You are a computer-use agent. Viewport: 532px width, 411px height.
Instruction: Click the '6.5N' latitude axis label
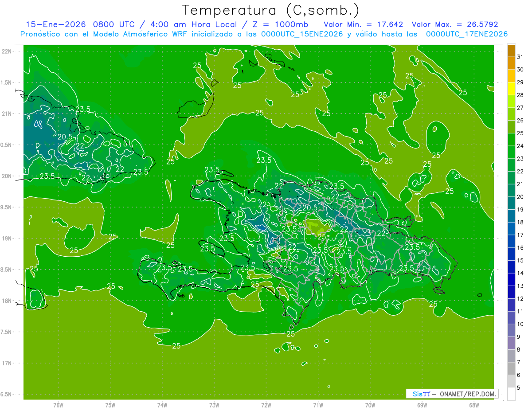point(6,395)
